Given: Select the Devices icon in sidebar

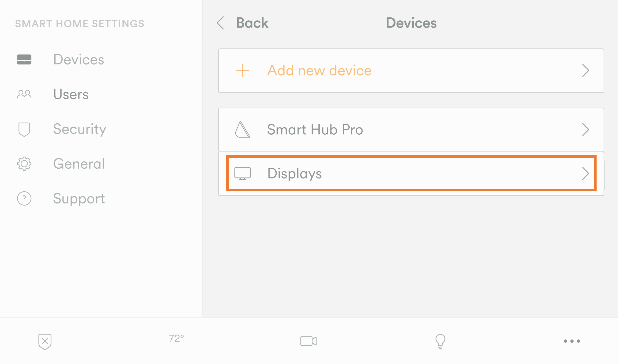Looking at the screenshot, I should [x=24, y=59].
